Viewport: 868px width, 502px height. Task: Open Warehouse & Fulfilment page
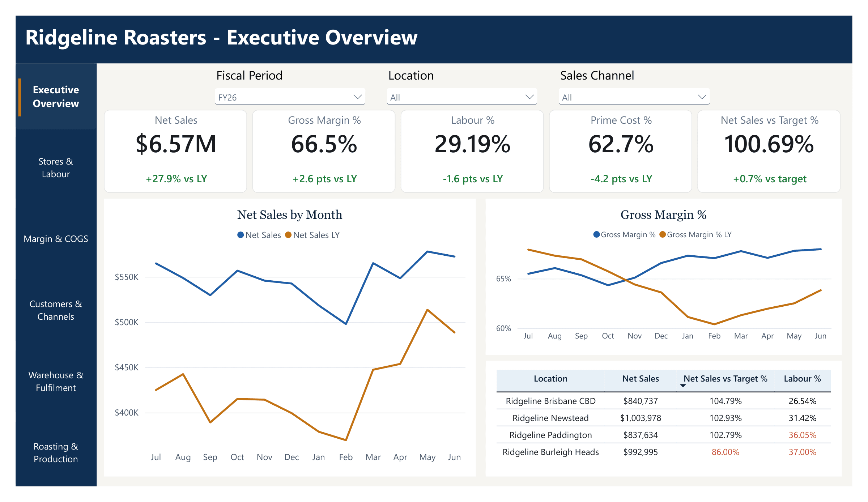coord(56,382)
